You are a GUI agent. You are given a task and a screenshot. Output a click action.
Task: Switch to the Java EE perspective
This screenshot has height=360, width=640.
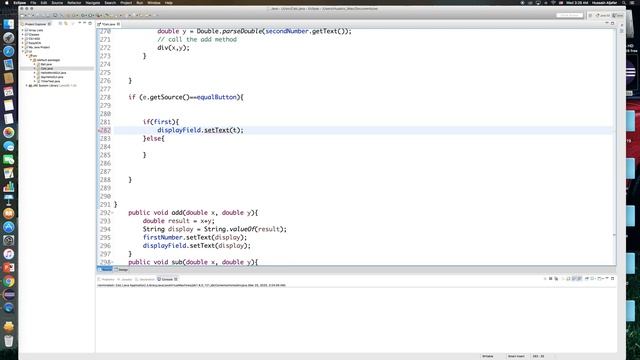602,16
